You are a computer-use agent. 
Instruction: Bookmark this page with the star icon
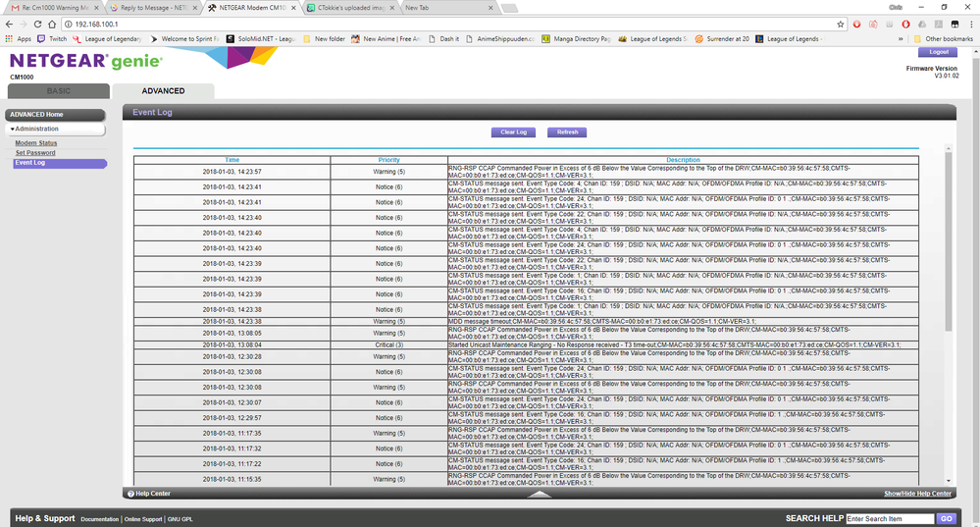pyautogui.click(x=841, y=24)
